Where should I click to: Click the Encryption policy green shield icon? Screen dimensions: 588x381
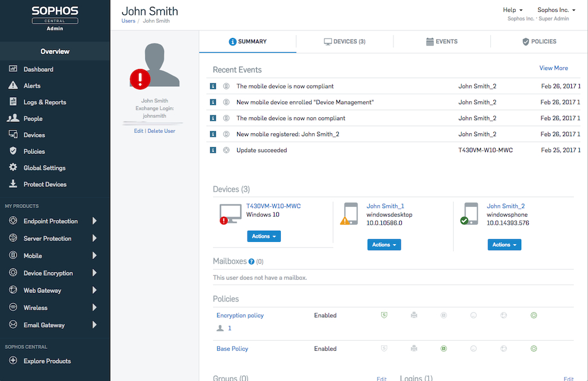click(x=384, y=315)
